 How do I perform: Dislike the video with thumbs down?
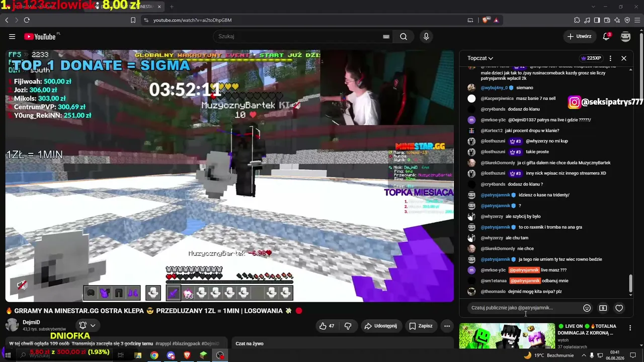coord(348,326)
